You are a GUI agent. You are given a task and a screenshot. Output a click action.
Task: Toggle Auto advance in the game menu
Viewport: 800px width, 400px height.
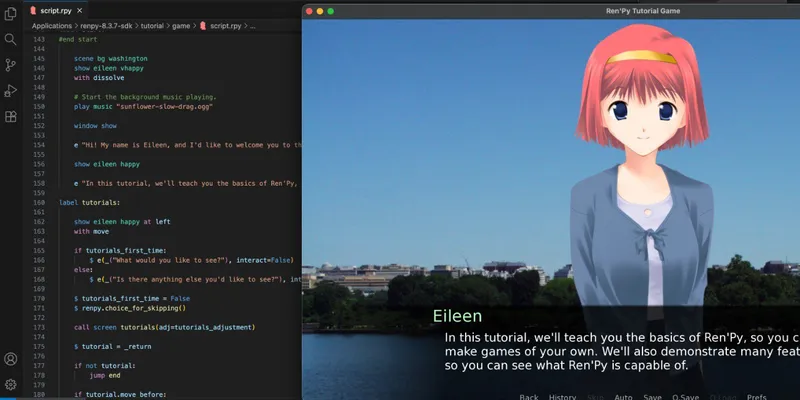click(622, 397)
